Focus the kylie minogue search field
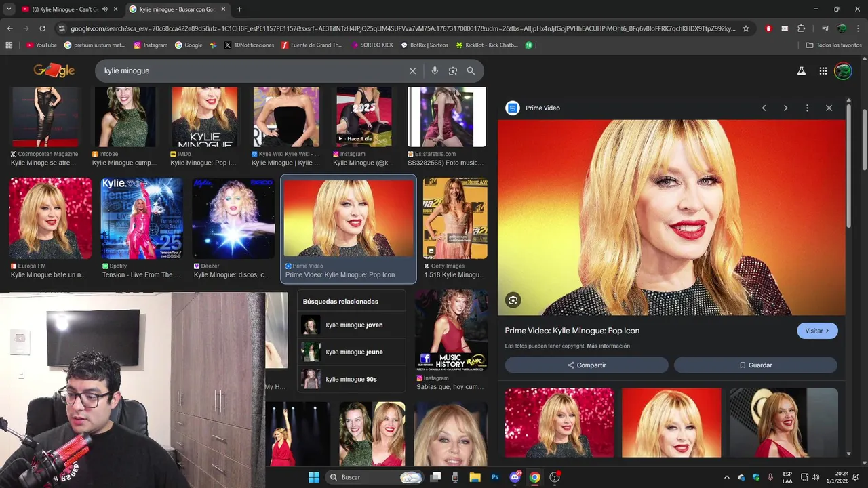The width and height of the screenshot is (868, 488). (251, 70)
